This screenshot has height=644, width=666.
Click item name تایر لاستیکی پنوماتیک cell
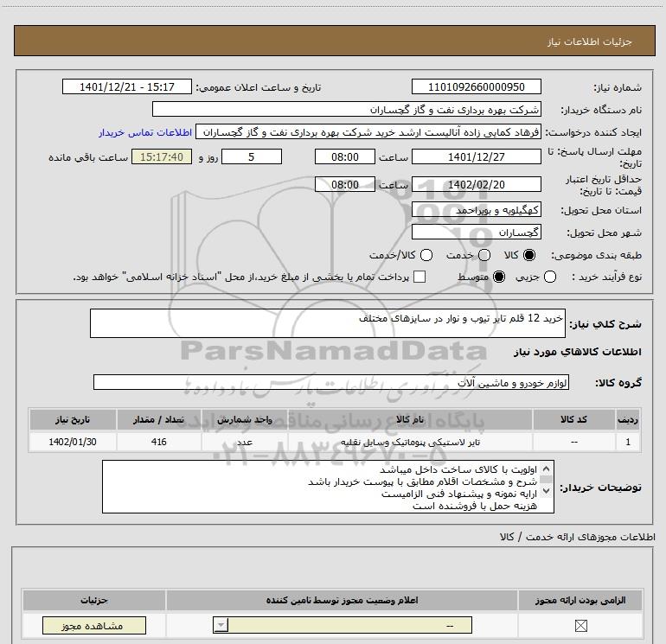pos(410,442)
